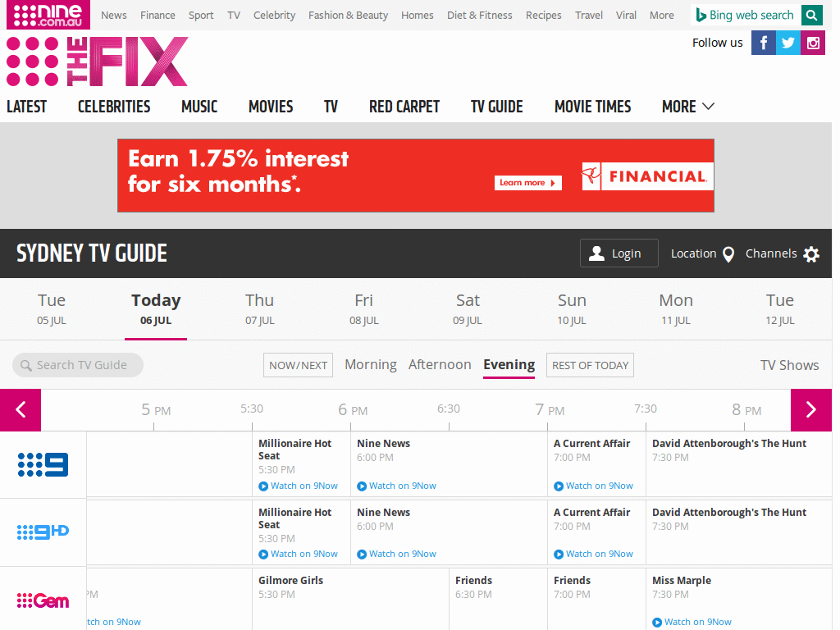Click the REST OF TODAY button
Screen dimensions: 840x630
tap(590, 365)
